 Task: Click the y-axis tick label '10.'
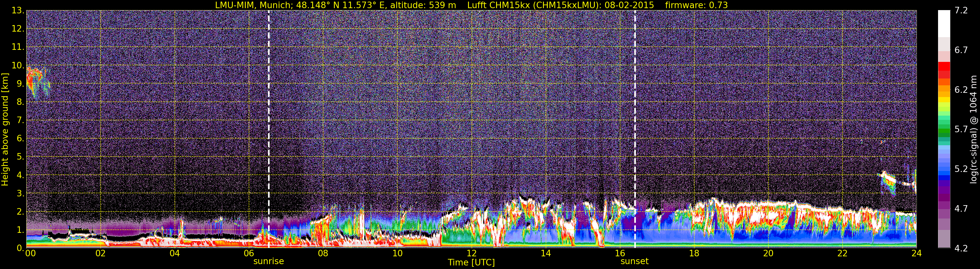(18, 65)
